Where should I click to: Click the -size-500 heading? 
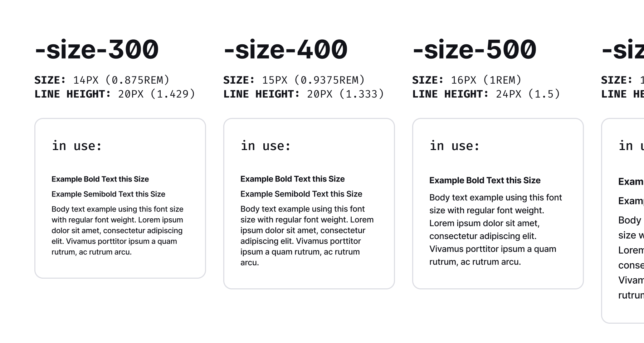(x=474, y=49)
